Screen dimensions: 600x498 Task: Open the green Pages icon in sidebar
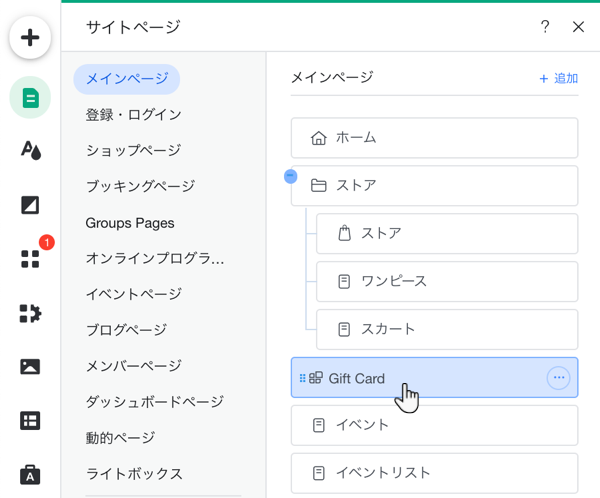click(x=30, y=98)
